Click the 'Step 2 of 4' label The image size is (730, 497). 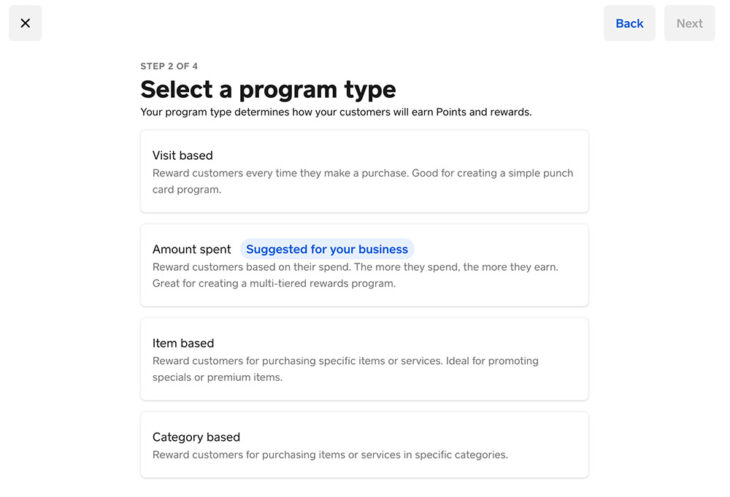pyautogui.click(x=169, y=66)
